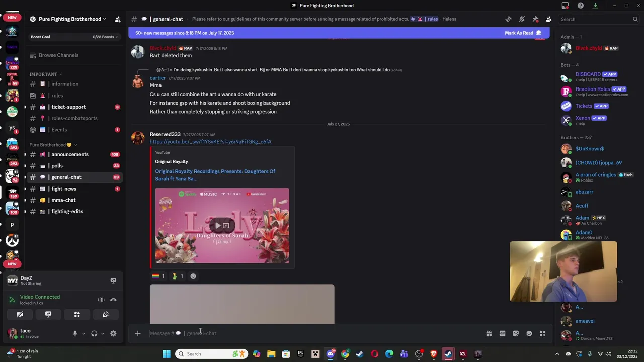Viewport: 644px width, 362px height.
Task: Open the youtu.be link from Reserved333
Action: [x=210, y=142]
